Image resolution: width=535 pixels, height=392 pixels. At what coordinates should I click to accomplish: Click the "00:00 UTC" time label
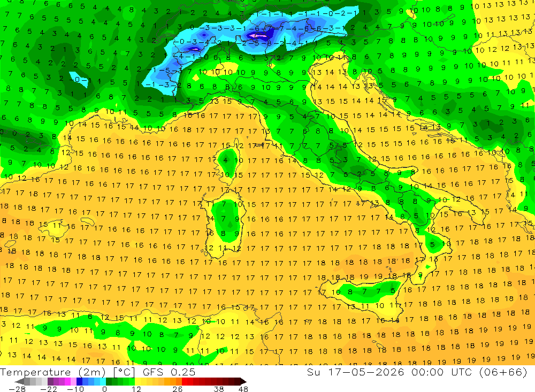coord(443,372)
